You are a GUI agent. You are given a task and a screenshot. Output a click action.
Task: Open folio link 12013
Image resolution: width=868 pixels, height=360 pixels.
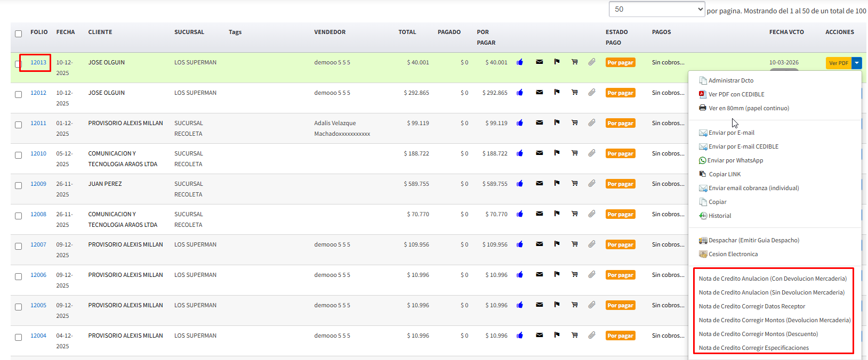pyautogui.click(x=38, y=62)
